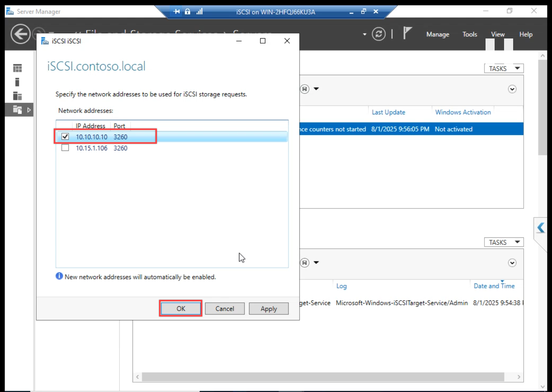This screenshot has height=392, width=552.
Task: Click blue collapse arrow on right edge
Action: tap(541, 228)
